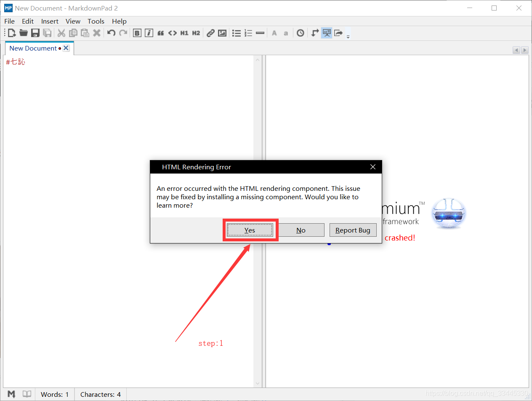Click the Markdown M icon in status bar
The height and width of the screenshot is (401, 532).
point(12,394)
